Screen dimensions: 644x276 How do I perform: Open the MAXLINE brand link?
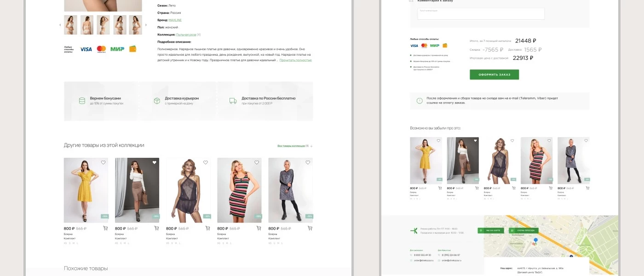point(175,20)
